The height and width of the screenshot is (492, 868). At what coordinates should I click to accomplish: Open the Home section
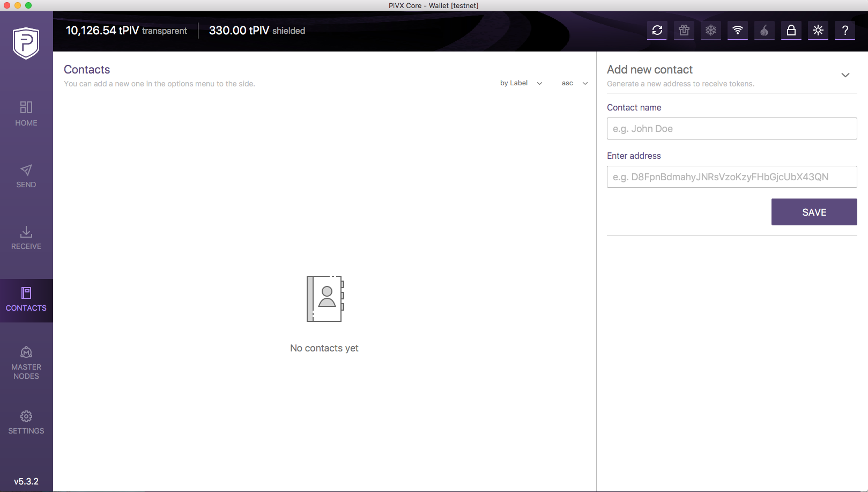click(26, 114)
